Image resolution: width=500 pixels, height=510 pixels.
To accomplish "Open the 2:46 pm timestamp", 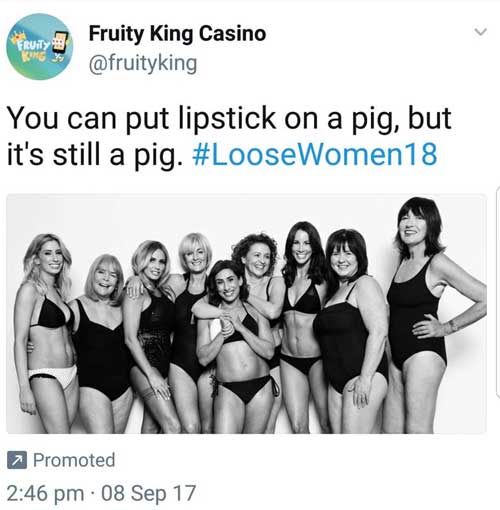I will click(45, 493).
